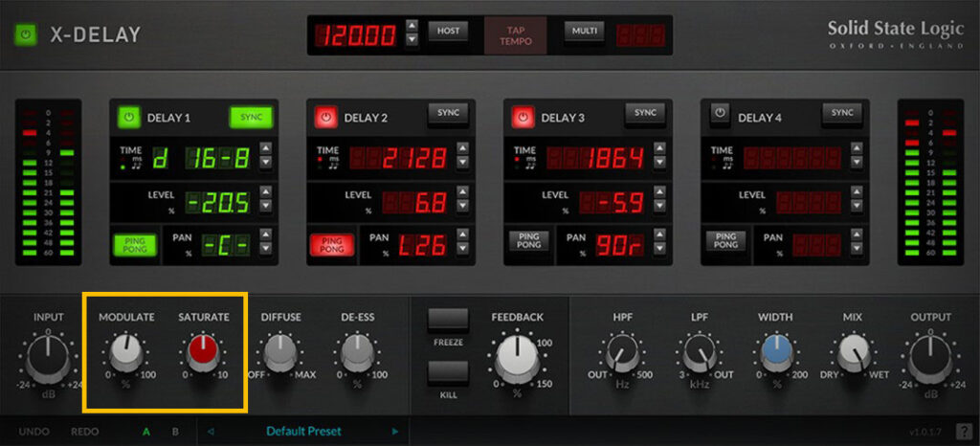Decrease Delay 1 level value
Viewport: 980px width, 446px height.
coord(266,205)
